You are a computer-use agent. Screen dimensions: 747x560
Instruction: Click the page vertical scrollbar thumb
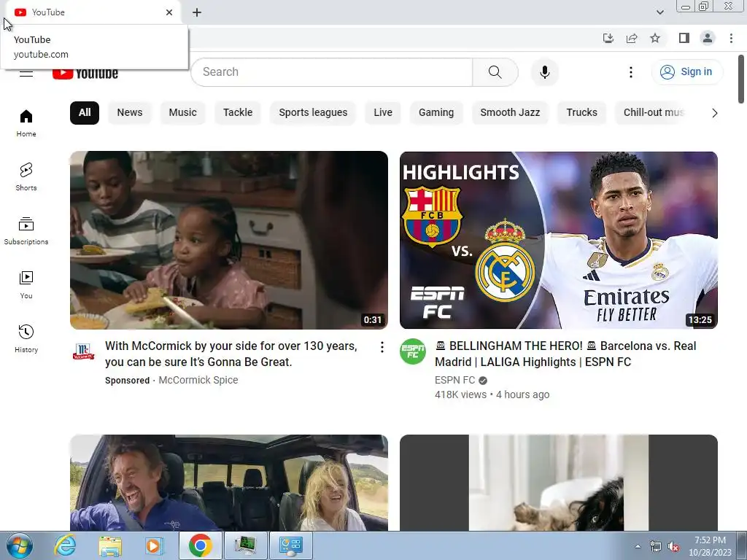click(x=741, y=79)
